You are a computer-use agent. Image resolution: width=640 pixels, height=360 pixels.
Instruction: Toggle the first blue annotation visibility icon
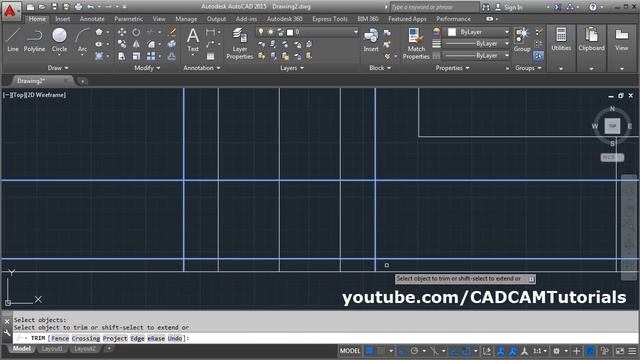(x=500, y=351)
